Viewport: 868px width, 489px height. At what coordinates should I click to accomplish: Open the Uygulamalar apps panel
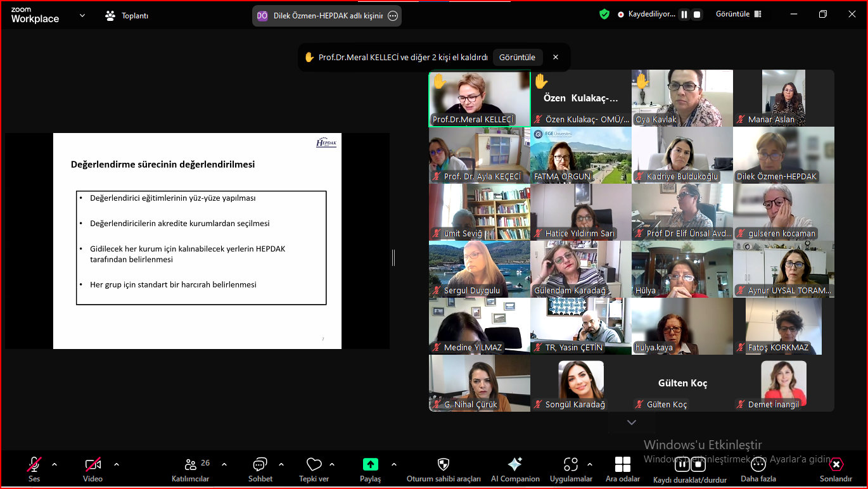(571, 469)
